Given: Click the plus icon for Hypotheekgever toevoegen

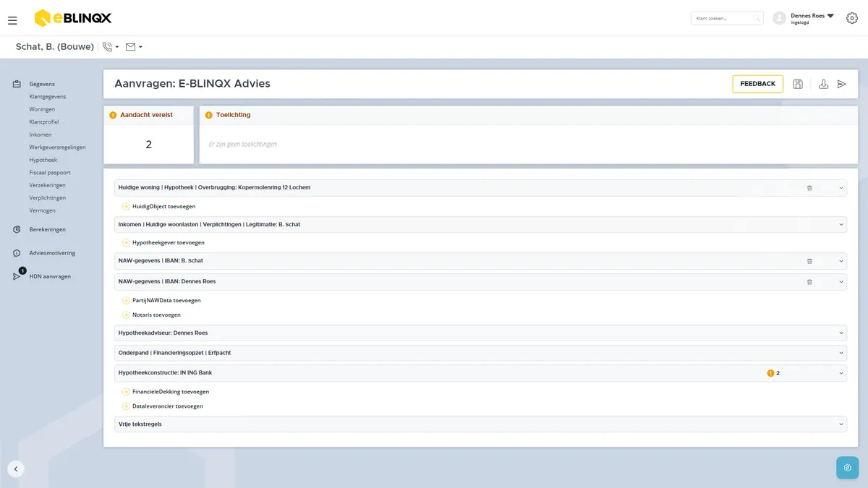Looking at the screenshot, I should 126,243.
